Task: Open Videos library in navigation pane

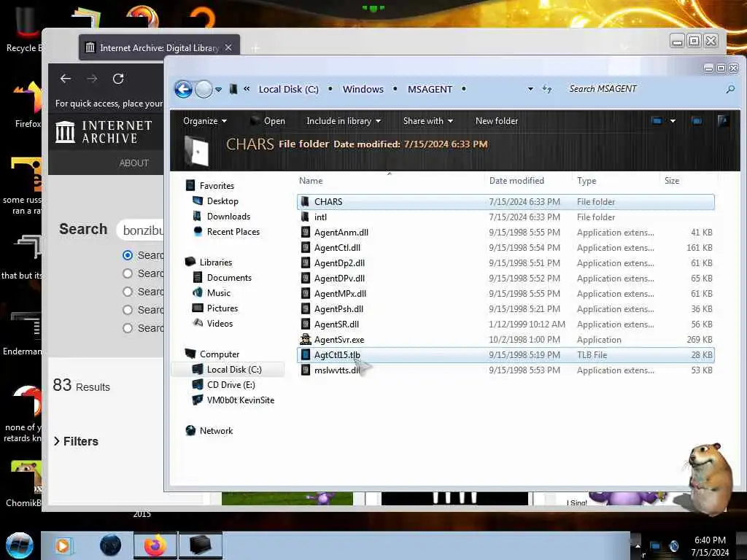Action: (220, 323)
